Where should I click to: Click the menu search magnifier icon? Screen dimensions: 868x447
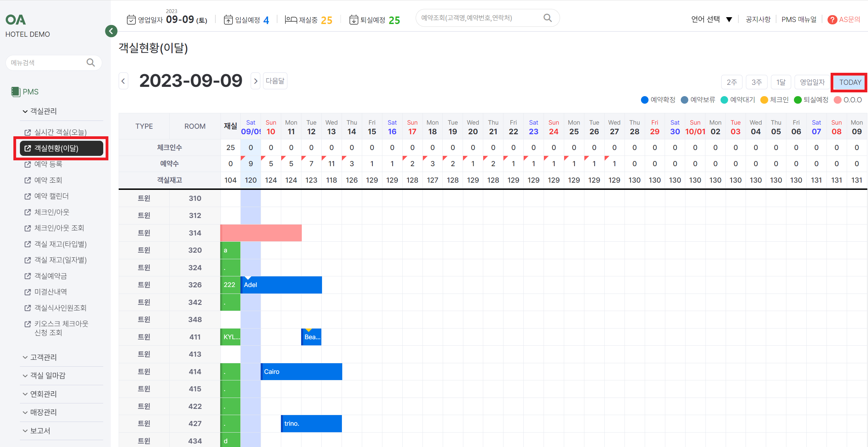(91, 62)
